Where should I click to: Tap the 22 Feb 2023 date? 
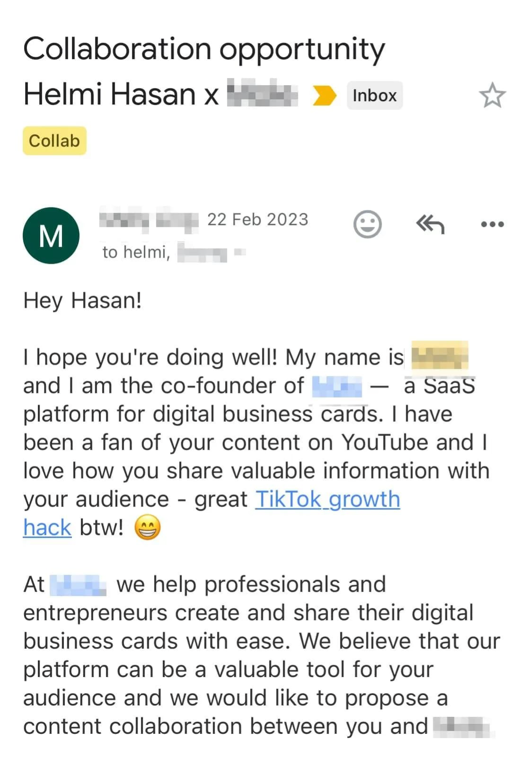point(258,219)
